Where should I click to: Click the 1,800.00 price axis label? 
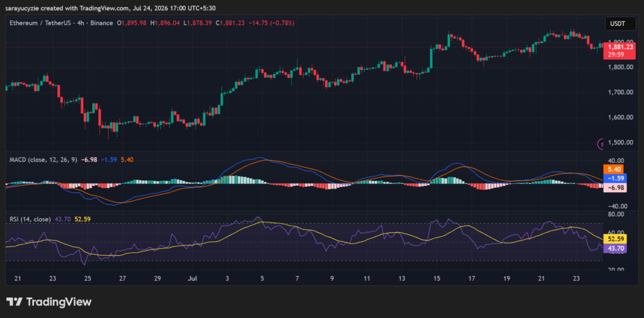tap(620, 67)
